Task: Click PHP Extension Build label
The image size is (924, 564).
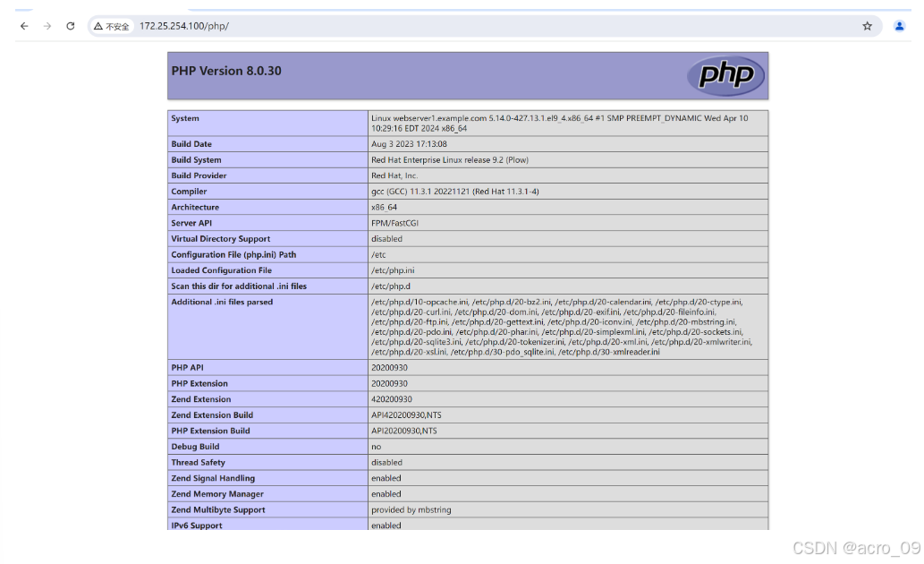Action: 210,432
